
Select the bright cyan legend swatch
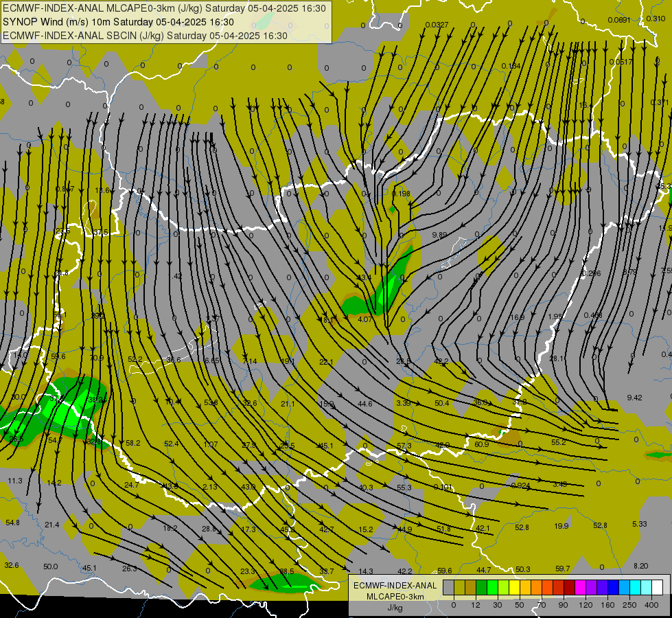[636, 587]
